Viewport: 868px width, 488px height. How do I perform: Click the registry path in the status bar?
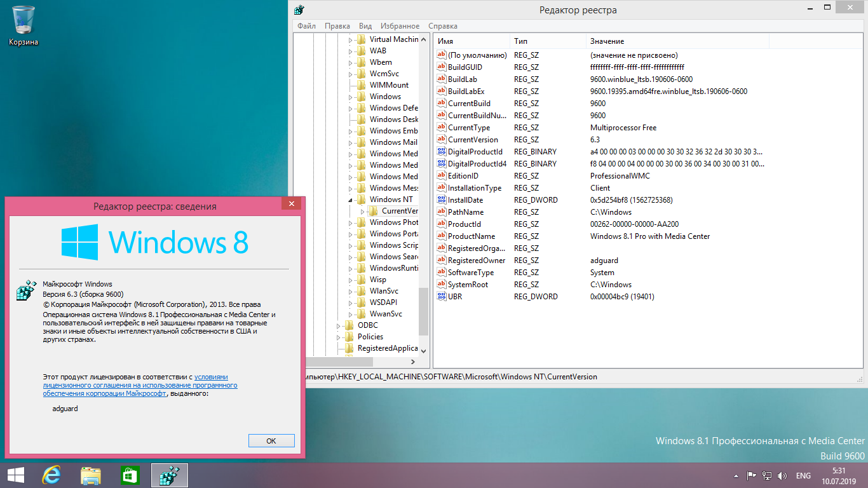pos(451,377)
